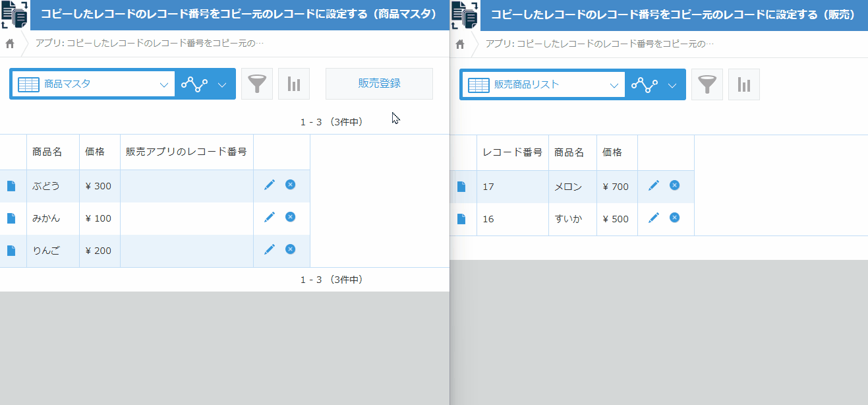Image resolution: width=868 pixels, height=405 pixels.
Task: Delete the みかん record
Action: pyautogui.click(x=290, y=217)
